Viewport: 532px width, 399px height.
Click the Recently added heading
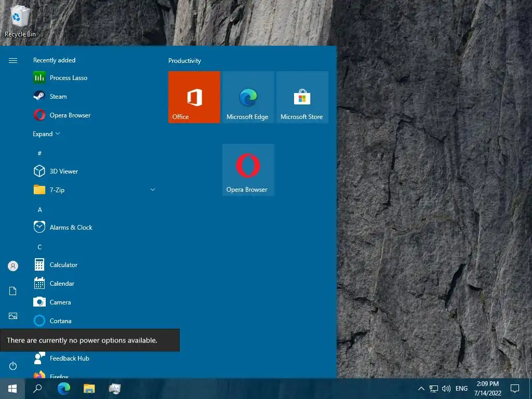tap(54, 60)
